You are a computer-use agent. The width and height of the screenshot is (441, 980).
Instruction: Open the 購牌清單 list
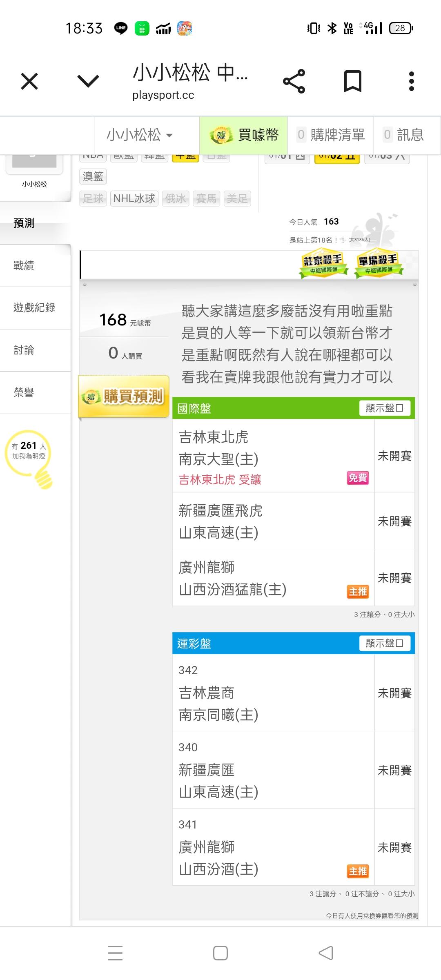(331, 135)
